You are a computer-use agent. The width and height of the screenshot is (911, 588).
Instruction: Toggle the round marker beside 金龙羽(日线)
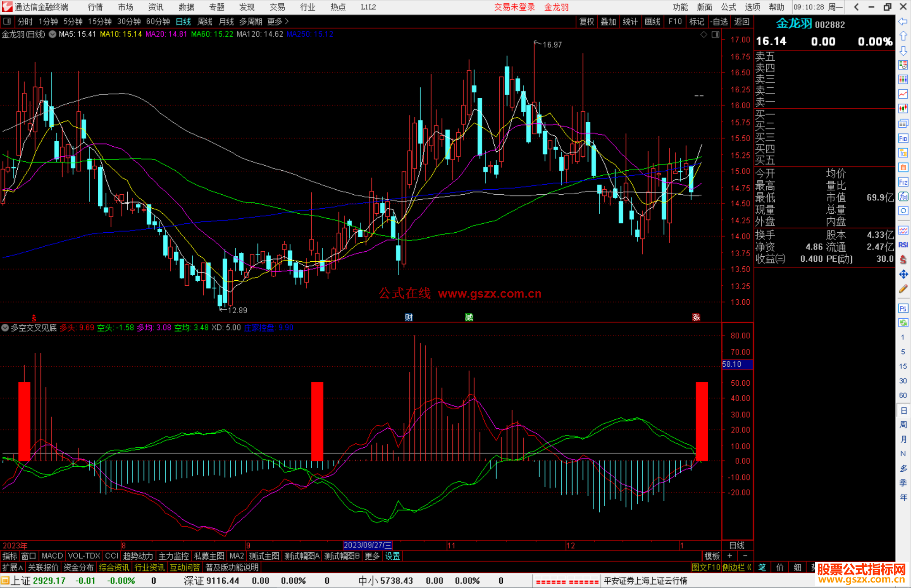pos(52,34)
